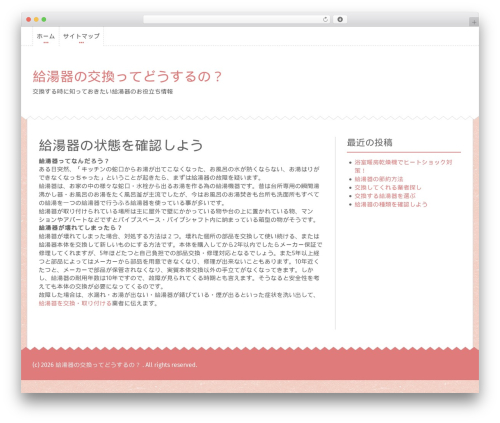Open post 浴室暖房乾燥機でヒートショック対策！
Viewport: 500px width, 423px height.
click(x=403, y=166)
